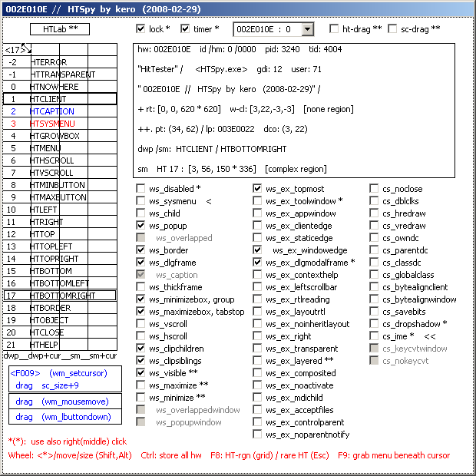Enable the sc-drag checkbox
Image resolution: width=476 pixels, height=476 pixels.
(393, 29)
